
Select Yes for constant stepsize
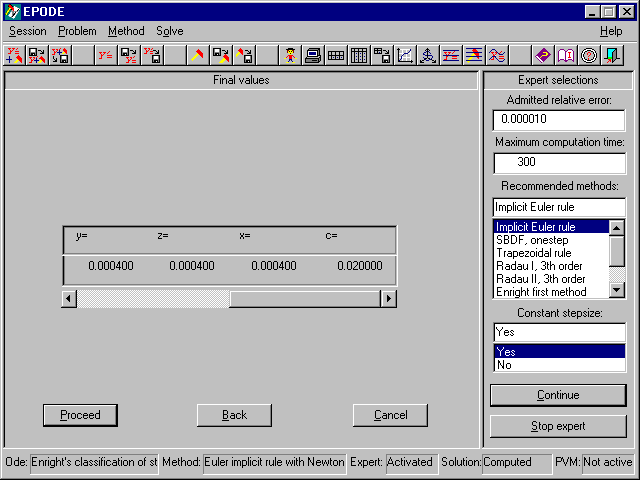559,351
